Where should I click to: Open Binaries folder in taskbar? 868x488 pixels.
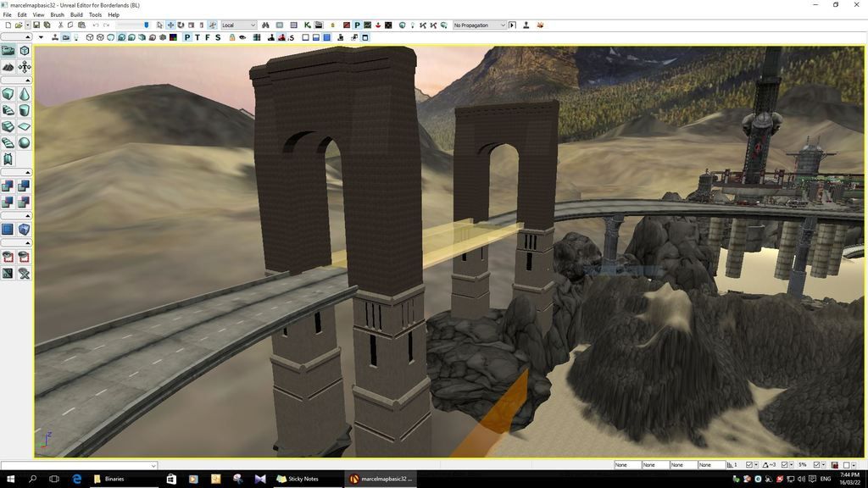click(x=125, y=479)
